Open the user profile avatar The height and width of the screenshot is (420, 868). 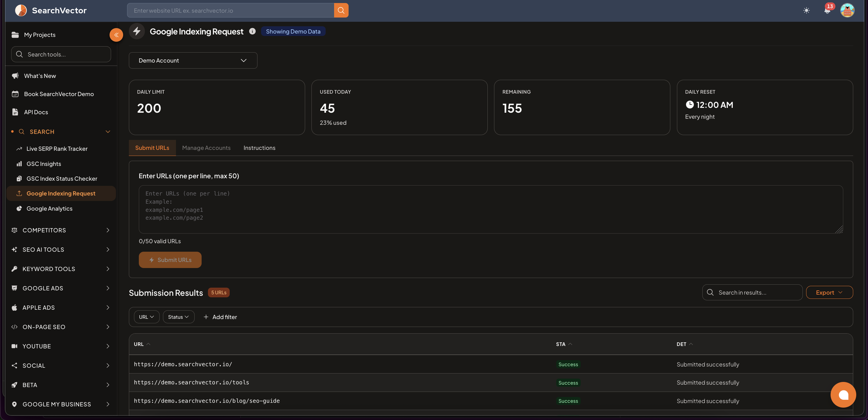pos(847,11)
